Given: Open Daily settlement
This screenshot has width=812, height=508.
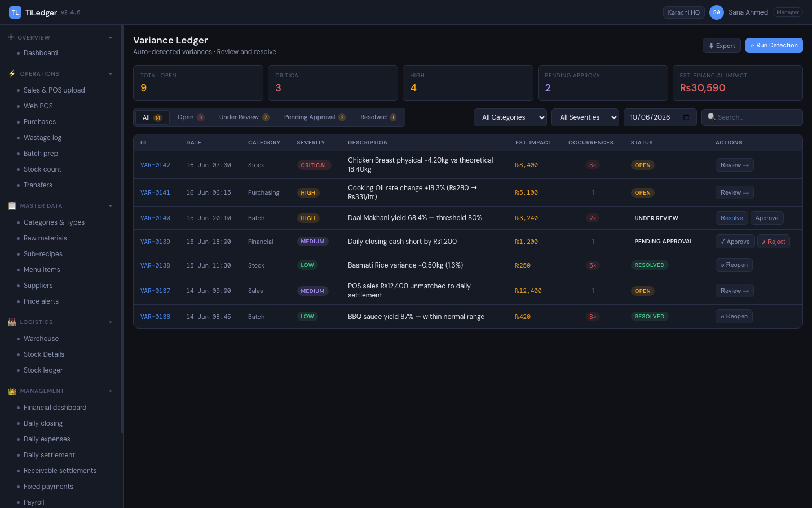Looking at the screenshot, I should 49,455.
